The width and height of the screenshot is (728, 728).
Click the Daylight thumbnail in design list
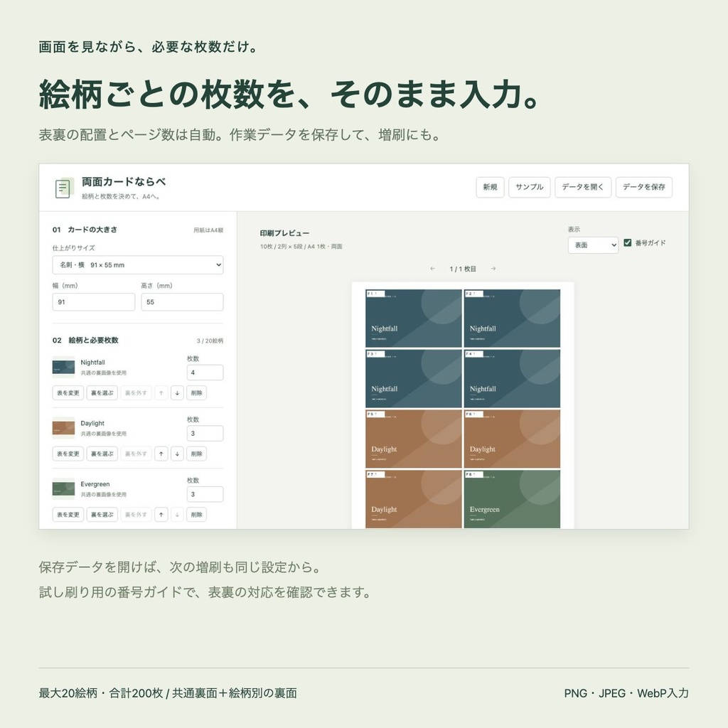tap(63, 428)
